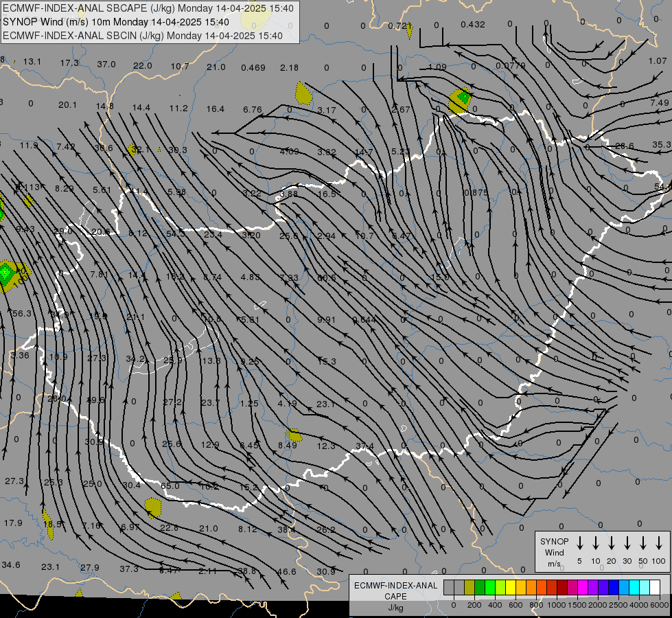Pick the bright magenta legend swatch after 1500
672x618 pixels.
pos(583,587)
